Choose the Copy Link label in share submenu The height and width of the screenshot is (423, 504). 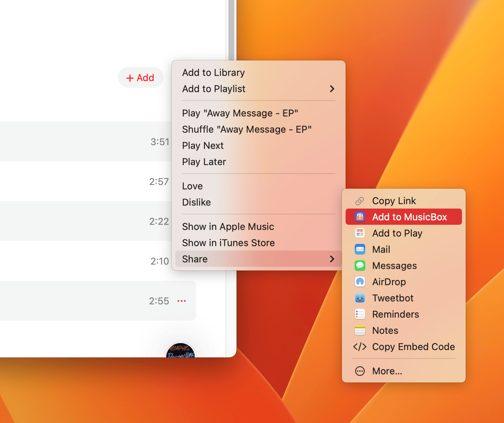coord(394,201)
